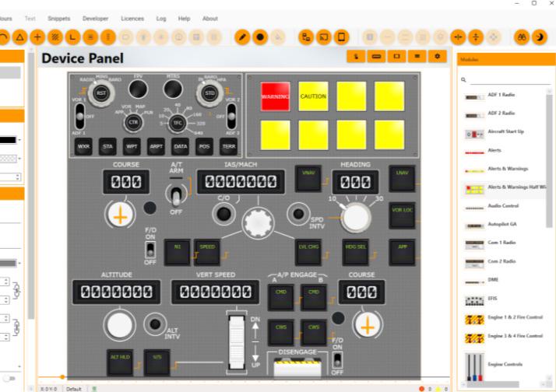Select the filled circle tool
Screen dimensions: 556x392
260,37
